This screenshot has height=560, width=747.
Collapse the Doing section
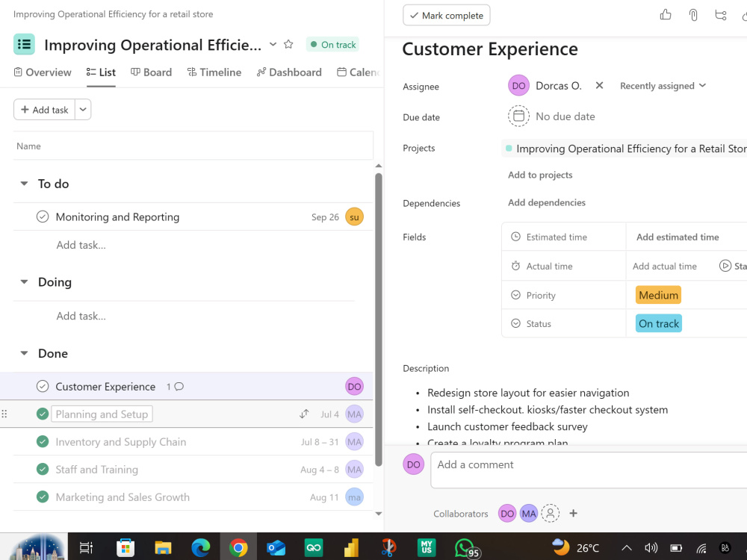point(24,282)
